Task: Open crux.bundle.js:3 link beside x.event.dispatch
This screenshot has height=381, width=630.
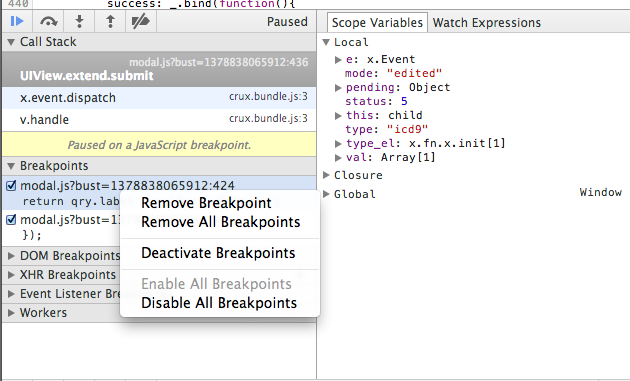Action: pyautogui.click(x=268, y=96)
